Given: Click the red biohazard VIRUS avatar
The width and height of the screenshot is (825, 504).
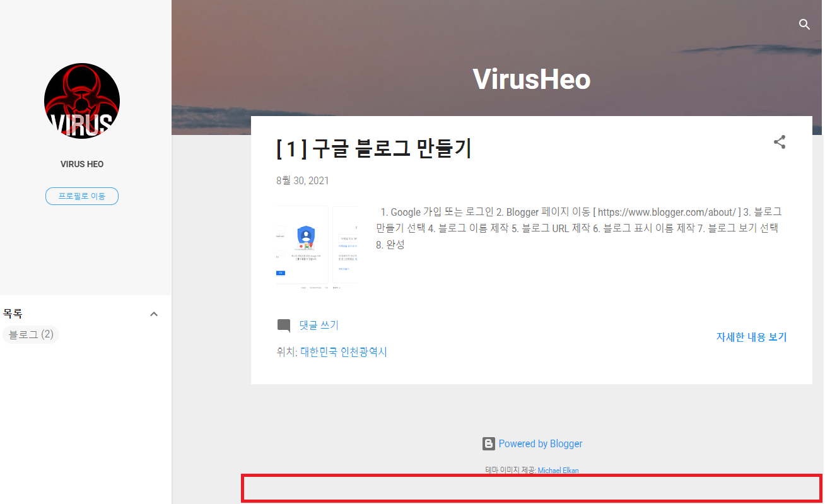Looking at the screenshot, I should [x=82, y=101].
